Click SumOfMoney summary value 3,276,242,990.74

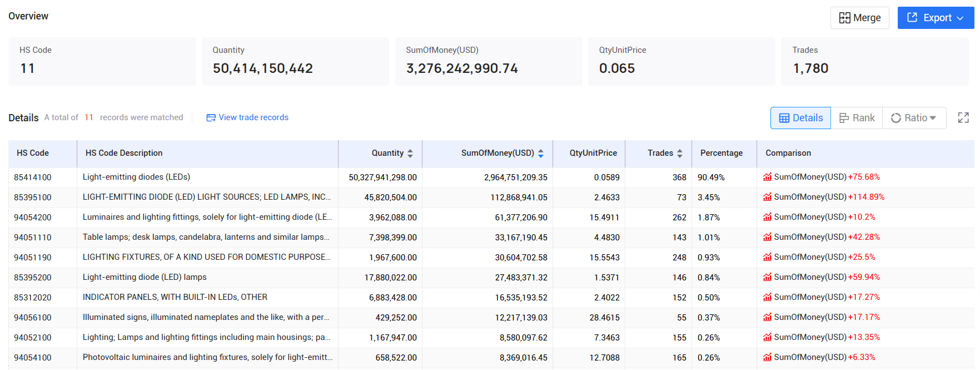pos(462,68)
